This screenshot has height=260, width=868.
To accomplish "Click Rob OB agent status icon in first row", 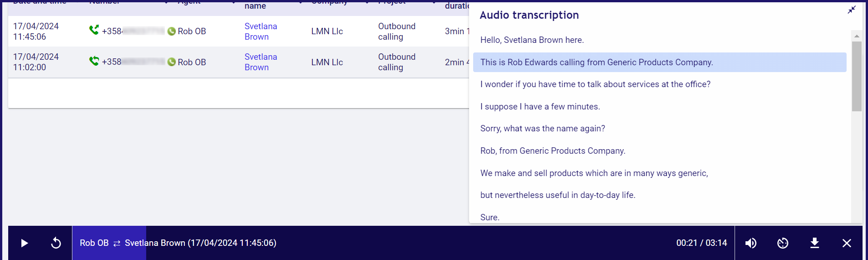I will [x=172, y=31].
